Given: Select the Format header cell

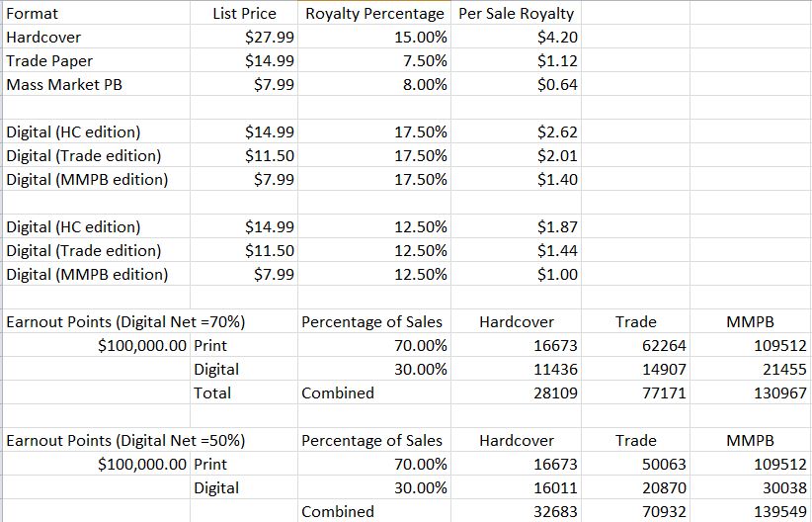Looking at the screenshot, I should coord(97,13).
